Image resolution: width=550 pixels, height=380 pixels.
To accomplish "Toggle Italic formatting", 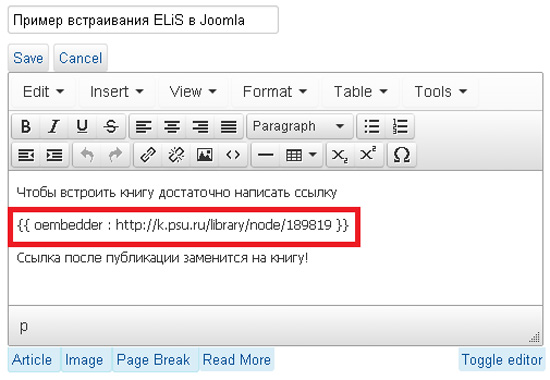I will tap(54, 126).
